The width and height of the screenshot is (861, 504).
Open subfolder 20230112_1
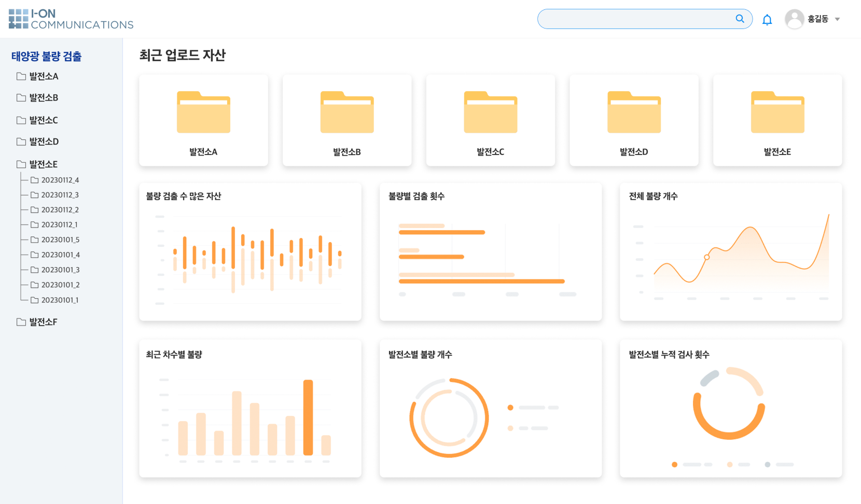[60, 225]
